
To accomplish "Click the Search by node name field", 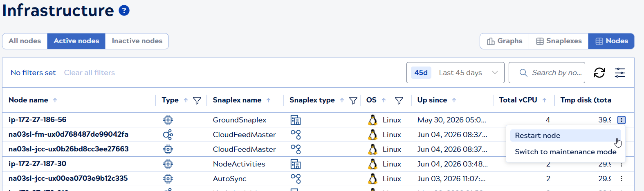I will [547, 73].
